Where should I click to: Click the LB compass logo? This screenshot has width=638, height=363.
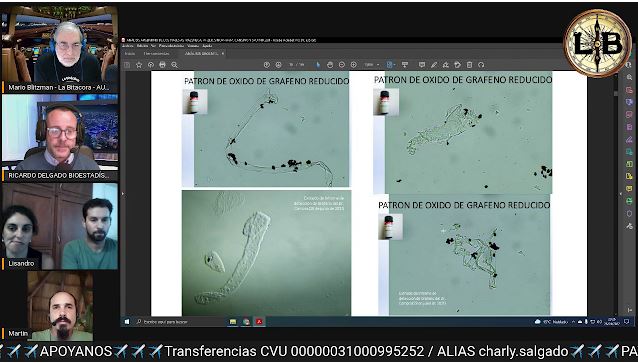coord(597,43)
